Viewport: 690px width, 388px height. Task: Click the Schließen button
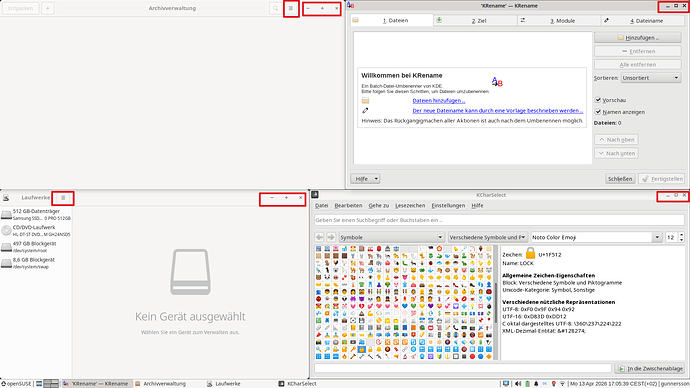pos(620,179)
